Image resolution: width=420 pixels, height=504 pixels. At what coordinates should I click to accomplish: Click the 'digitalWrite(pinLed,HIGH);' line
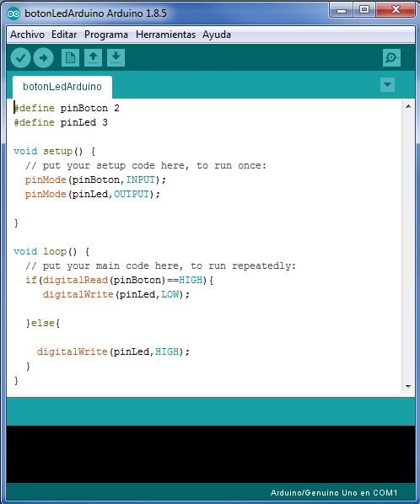pyautogui.click(x=113, y=352)
